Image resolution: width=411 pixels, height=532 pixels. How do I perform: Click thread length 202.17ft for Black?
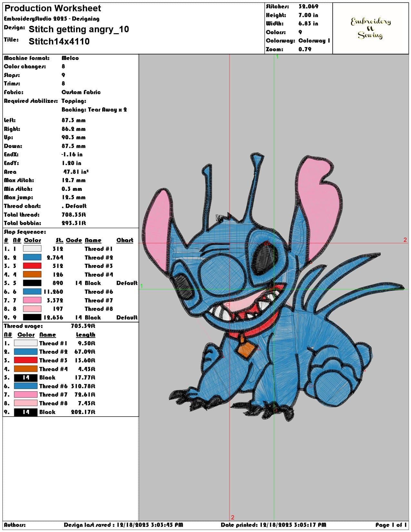coord(83,412)
